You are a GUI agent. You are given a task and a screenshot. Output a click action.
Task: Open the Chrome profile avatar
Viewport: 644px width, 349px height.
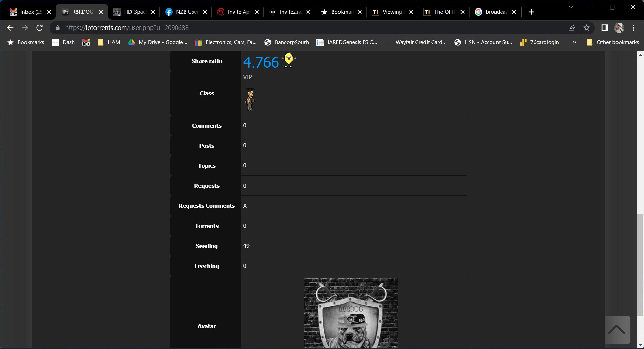(x=619, y=28)
